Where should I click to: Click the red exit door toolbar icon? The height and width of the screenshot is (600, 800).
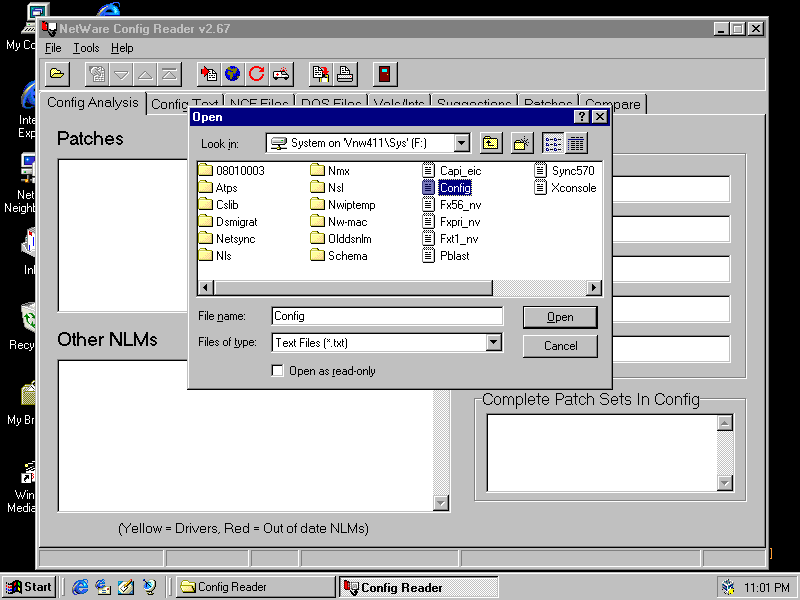click(x=385, y=74)
